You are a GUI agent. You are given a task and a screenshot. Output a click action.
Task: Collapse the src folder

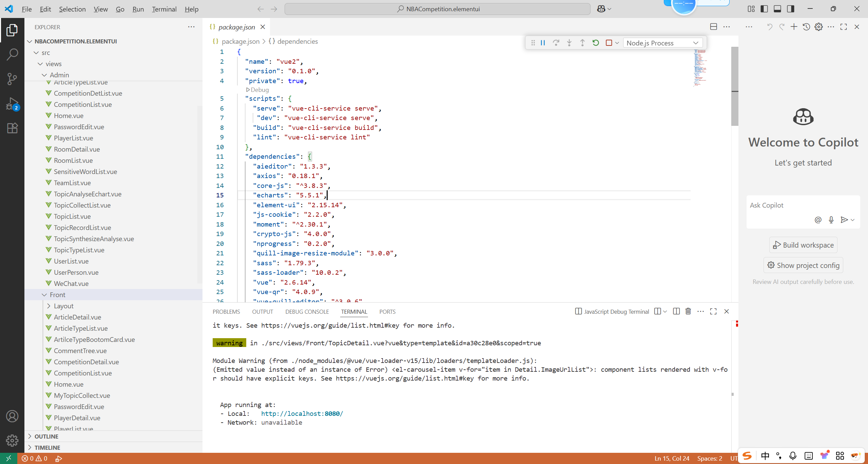(36, 53)
